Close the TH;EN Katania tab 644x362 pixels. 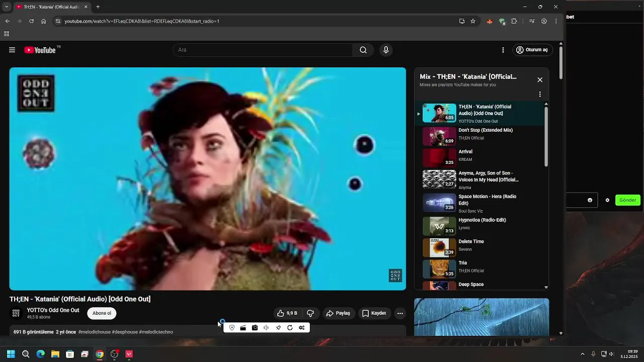pyautogui.click(x=86, y=7)
